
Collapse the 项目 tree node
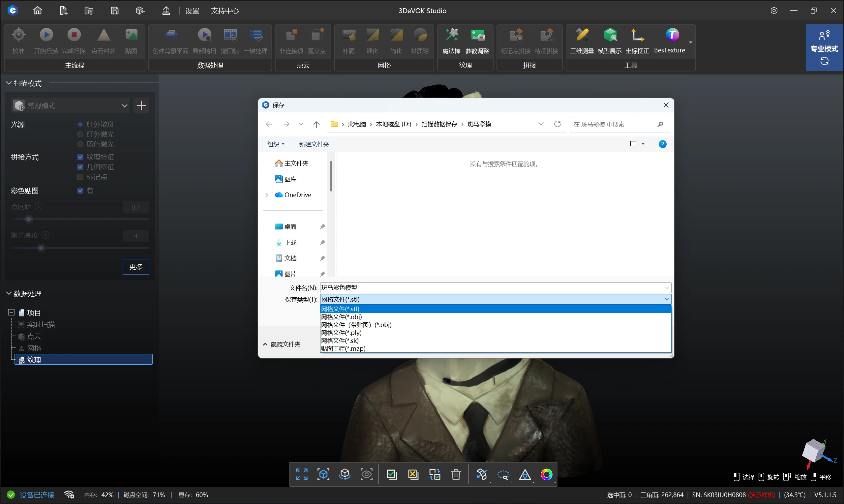[11, 312]
